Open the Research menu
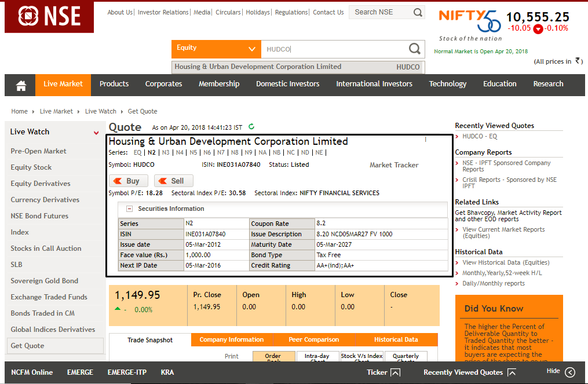 click(x=548, y=84)
